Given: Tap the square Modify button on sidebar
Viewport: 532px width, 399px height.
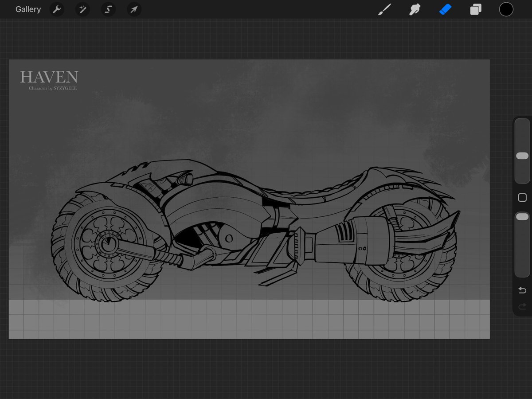Looking at the screenshot, I should 522,198.
